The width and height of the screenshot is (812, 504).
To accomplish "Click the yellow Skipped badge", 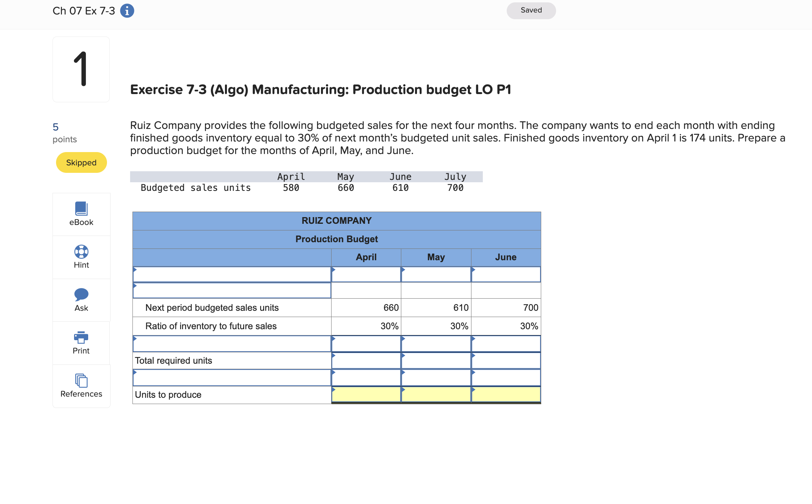I will point(81,162).
